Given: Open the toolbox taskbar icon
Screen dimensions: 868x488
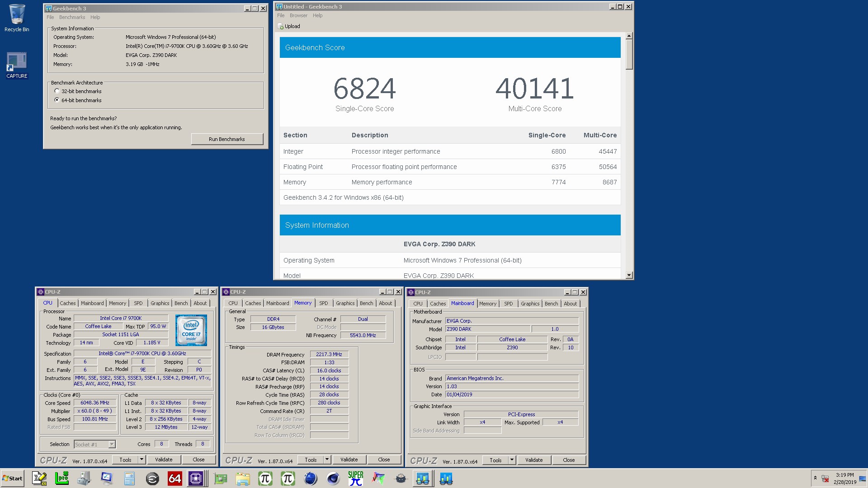Looking at the screenshot, I should pyautogui.click(x=84, y=479).
